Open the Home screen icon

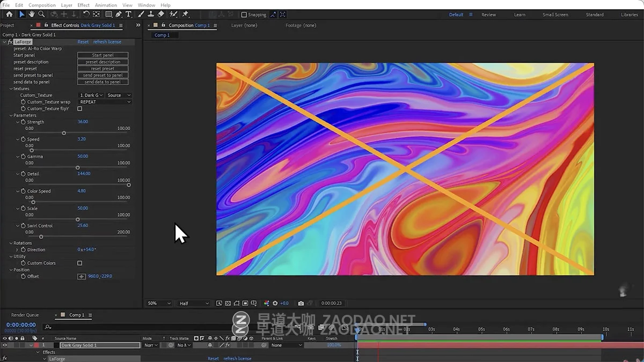pyautogui.click(x=9, y=14)
